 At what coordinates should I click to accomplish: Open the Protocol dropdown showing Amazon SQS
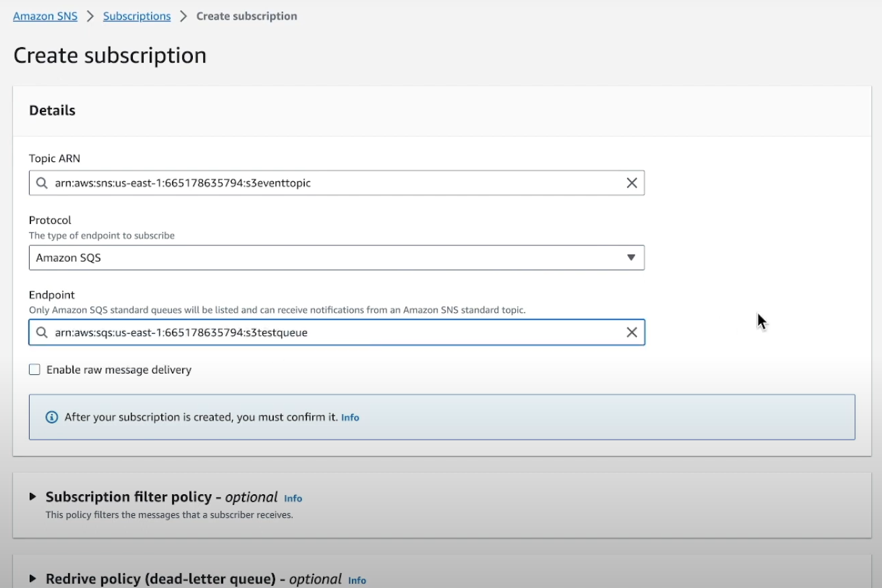[336, 258]
